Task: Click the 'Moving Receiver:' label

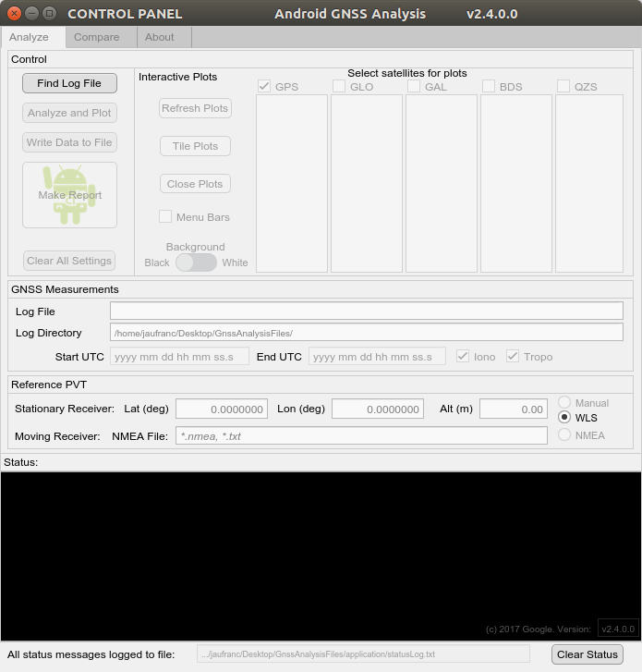Action: (x=57, y=436)
